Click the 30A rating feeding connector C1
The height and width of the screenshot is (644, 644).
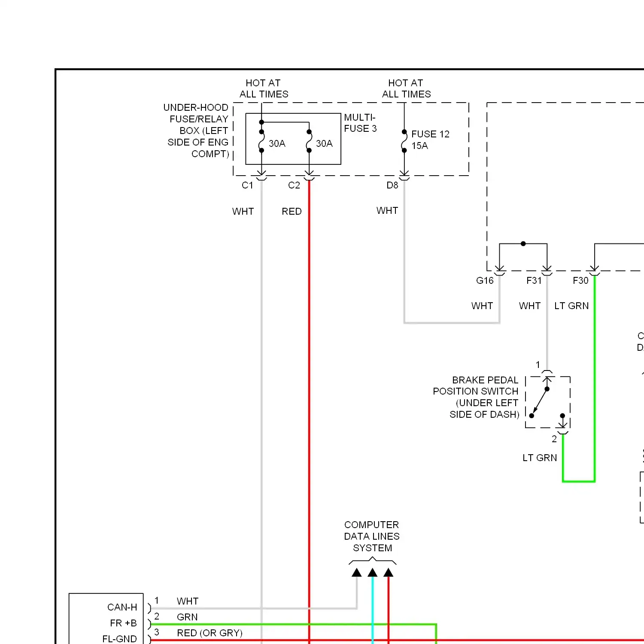point(277,143)
